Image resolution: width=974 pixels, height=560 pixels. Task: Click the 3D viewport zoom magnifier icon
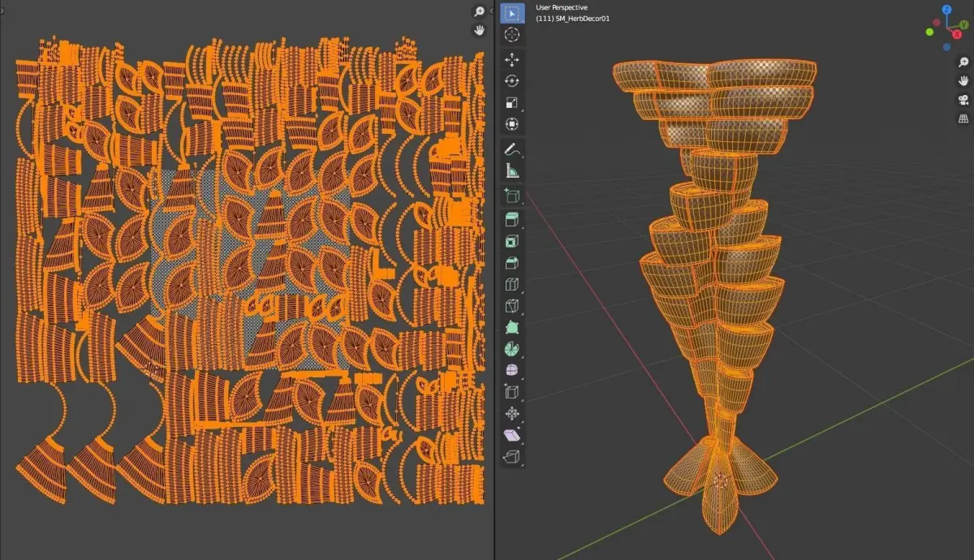963,62
